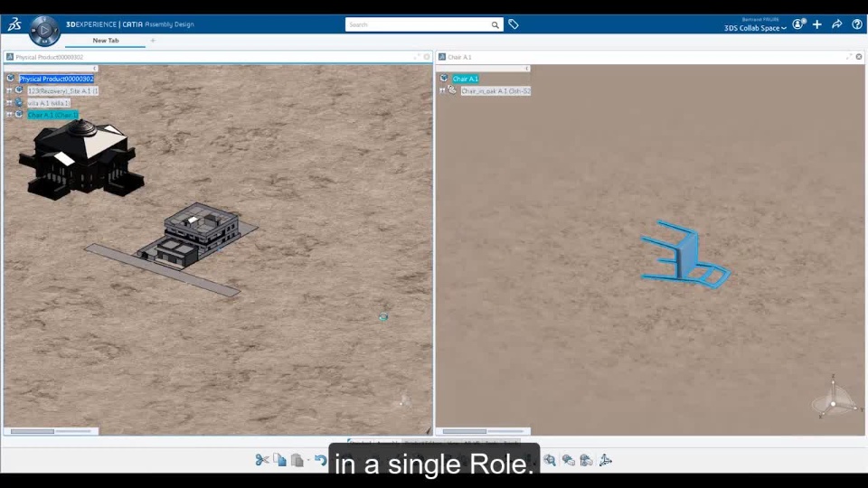Run search with the magnifier icon

coord(495,25)
